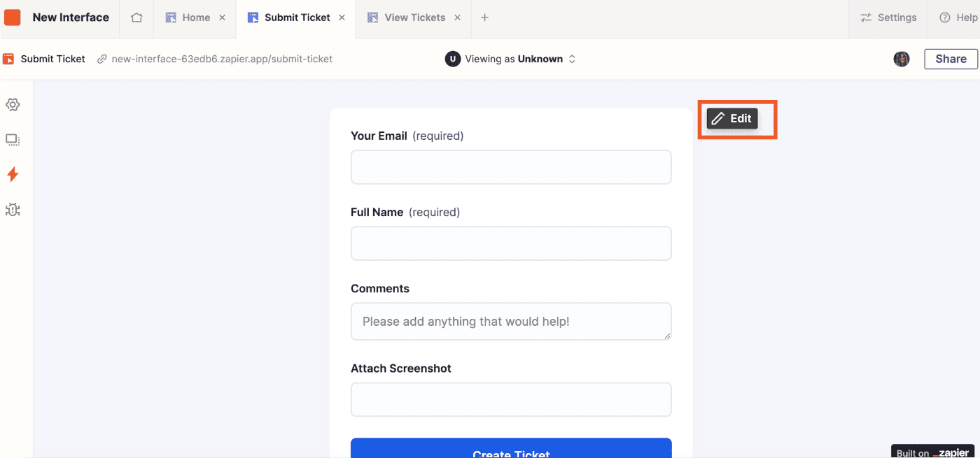Open the Viewing as Unknown selector
Viewport: 980px width, 458px height.
click(x=511, y=59)
